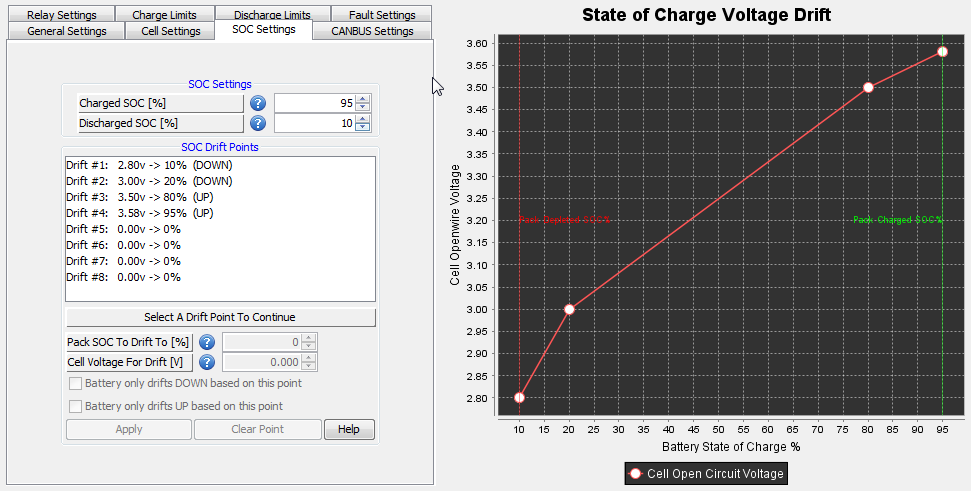Click help icon beside Discharged SOC [%]
Viewport: 971px width, 491px height.
[x=258, y=123]
